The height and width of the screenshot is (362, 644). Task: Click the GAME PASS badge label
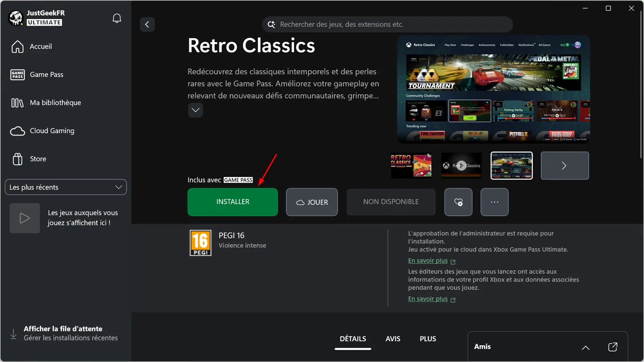[x=238, y=180]
